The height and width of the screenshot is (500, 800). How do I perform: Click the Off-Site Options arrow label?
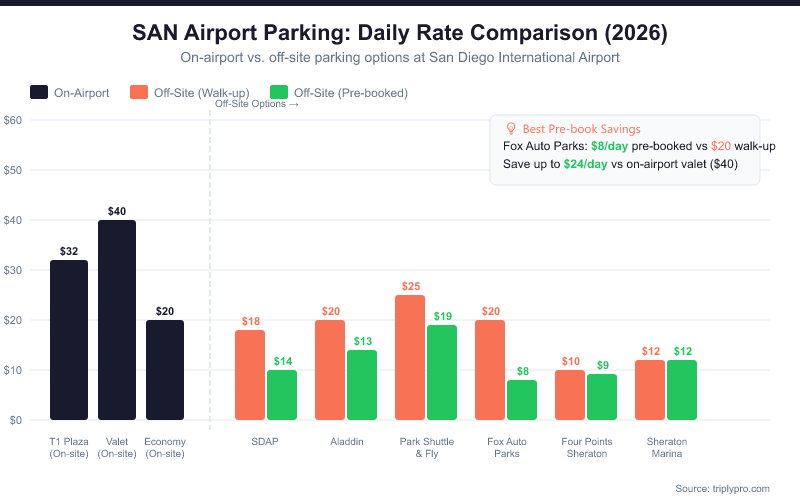click(257, 104)
